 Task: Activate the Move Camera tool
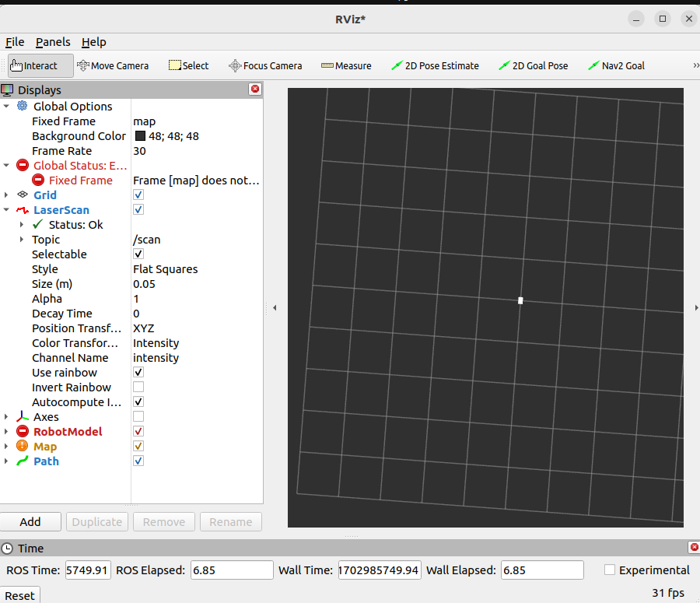click(113, 65)
